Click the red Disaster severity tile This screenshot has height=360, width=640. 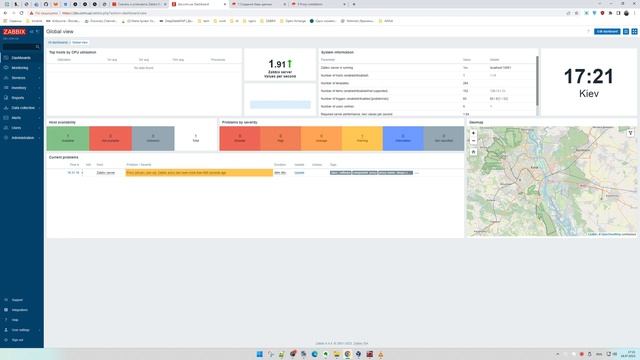240,138
